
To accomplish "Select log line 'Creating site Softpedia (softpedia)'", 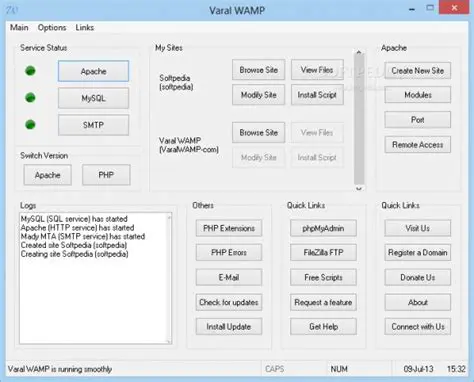I will (75, 254).
